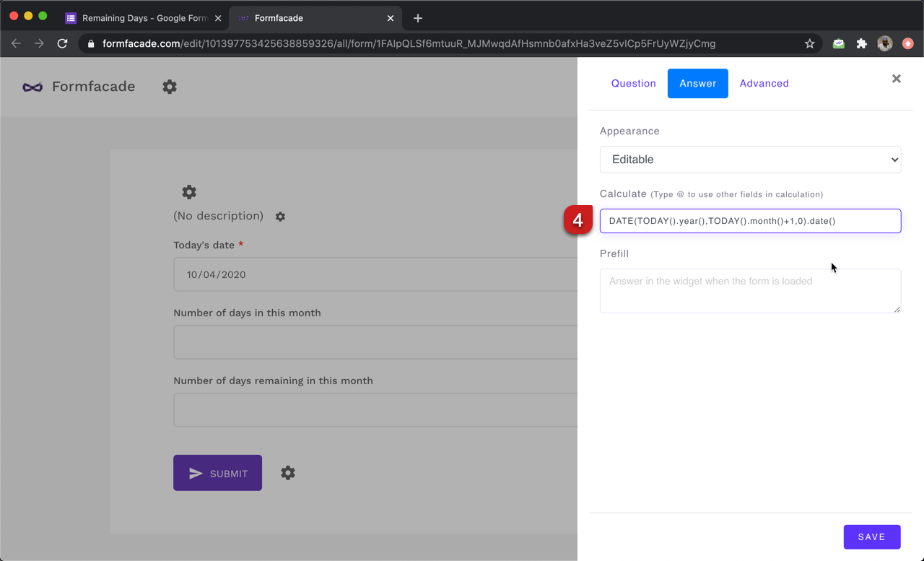Switch to the Question tab
The height and width of the screenshot is (561, 924).
pos(633,84)
